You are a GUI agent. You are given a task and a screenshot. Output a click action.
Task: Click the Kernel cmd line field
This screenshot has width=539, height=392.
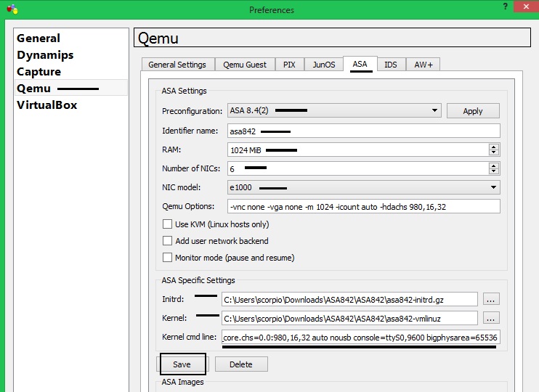361,337
